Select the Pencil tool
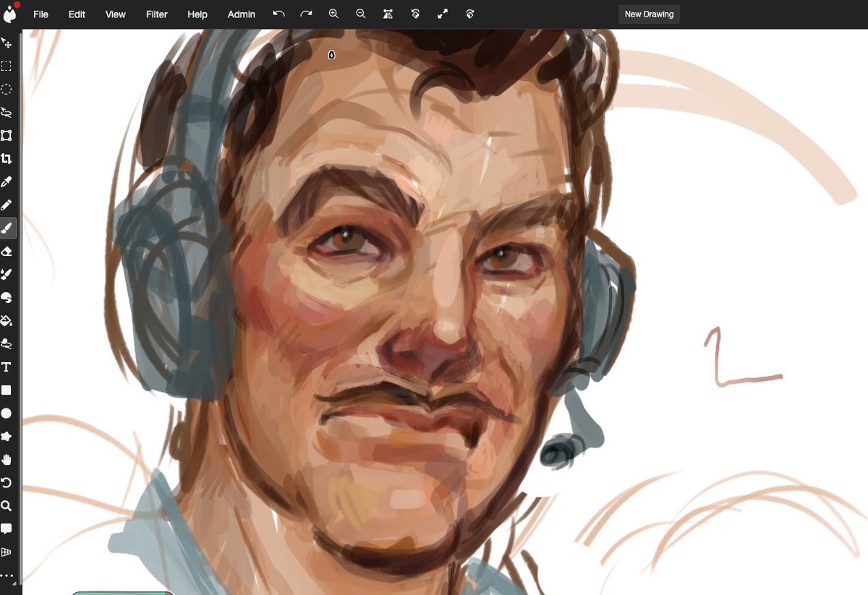 click(x=7, y=205)
